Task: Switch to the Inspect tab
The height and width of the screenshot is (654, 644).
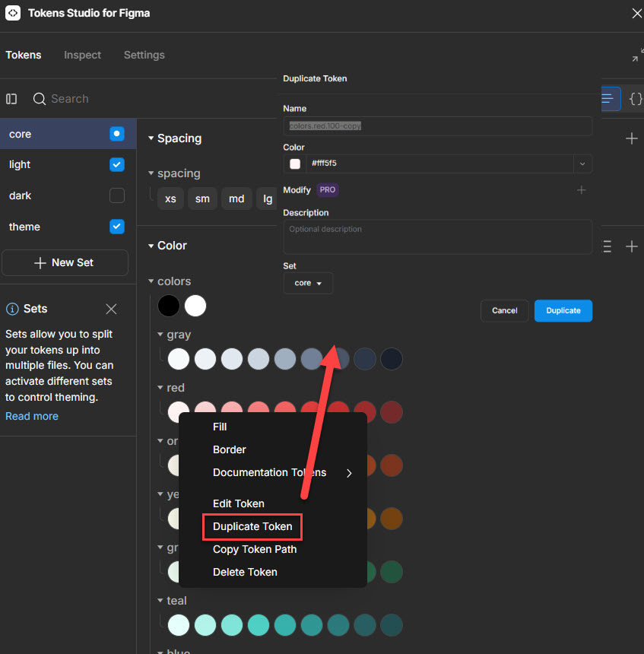Action: tap(82, 55)
